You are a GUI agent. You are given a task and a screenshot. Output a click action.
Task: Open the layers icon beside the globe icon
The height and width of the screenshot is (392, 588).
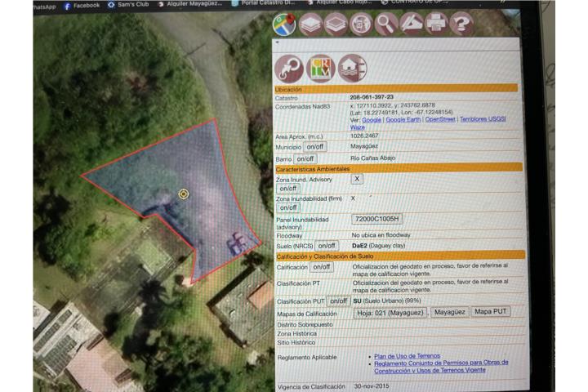(x=336, y=24)
